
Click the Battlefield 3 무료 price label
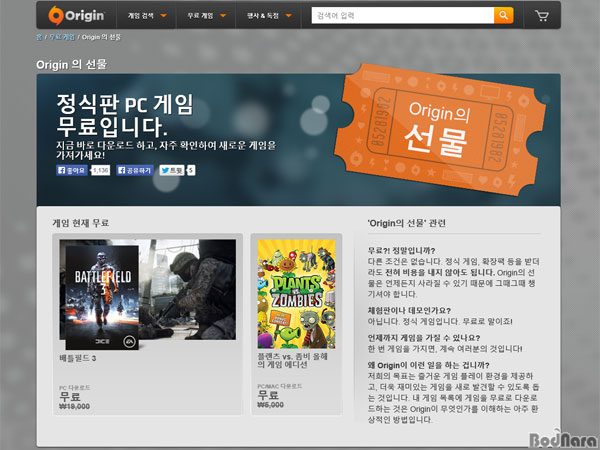pyautogui.click(x=70, y=397)
